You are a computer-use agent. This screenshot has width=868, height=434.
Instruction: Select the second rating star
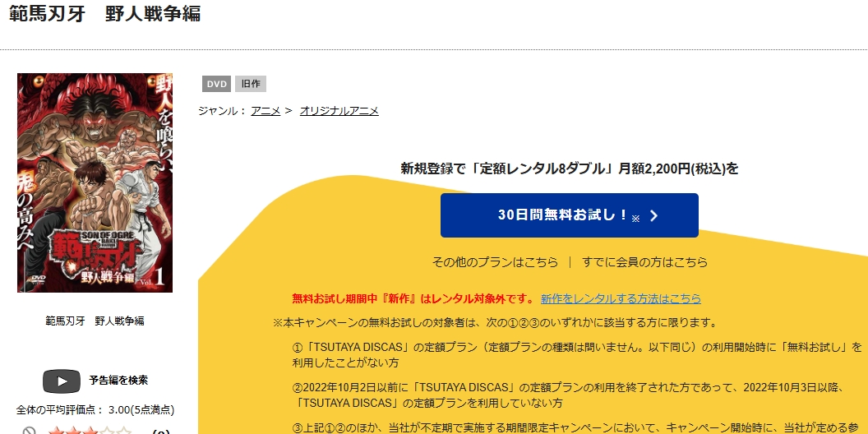(72, 431)
